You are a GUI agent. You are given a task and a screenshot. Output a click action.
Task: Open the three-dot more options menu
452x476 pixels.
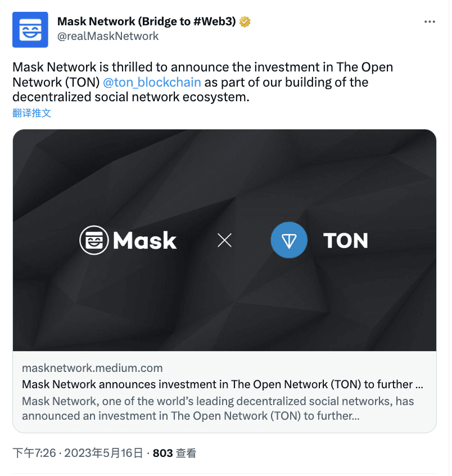click(x=430, y=21)
